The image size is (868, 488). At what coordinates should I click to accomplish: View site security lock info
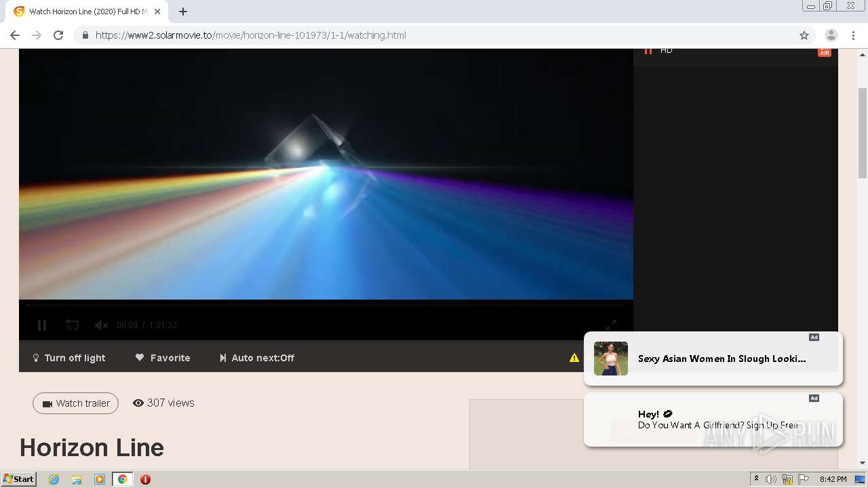point(85,35)
